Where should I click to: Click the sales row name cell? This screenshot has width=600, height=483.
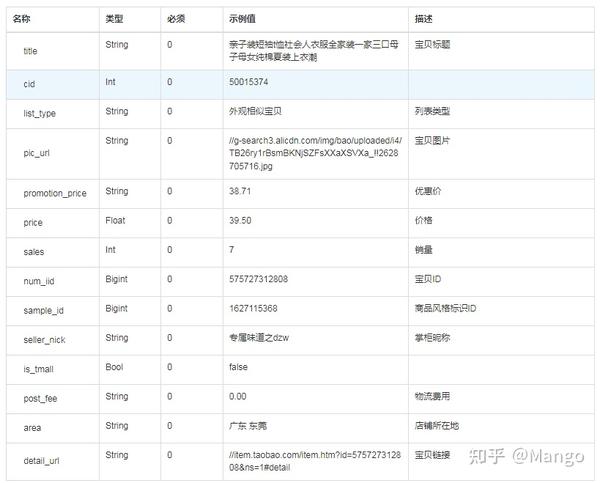point(53,252)
